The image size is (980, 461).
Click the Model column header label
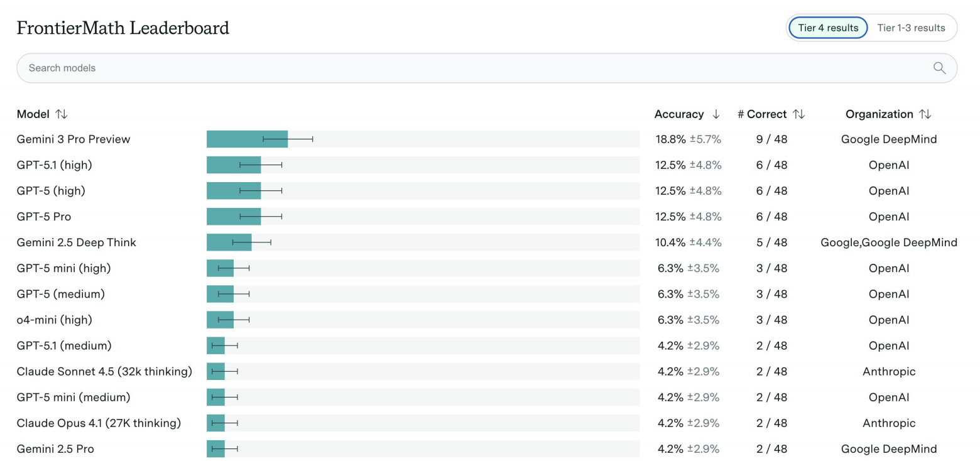pyautogui.click(x=33, y=114)
